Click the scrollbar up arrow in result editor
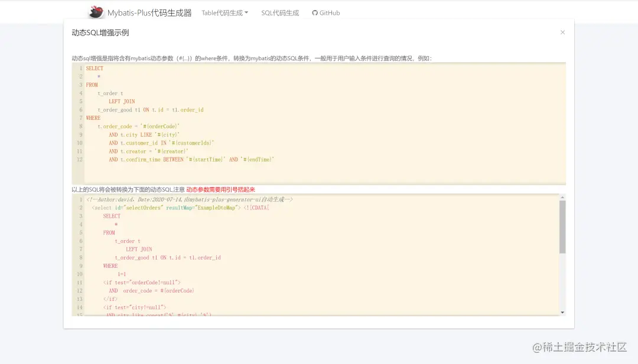The width and height of the screenshot is (638, 364). [x=562, y=197]
